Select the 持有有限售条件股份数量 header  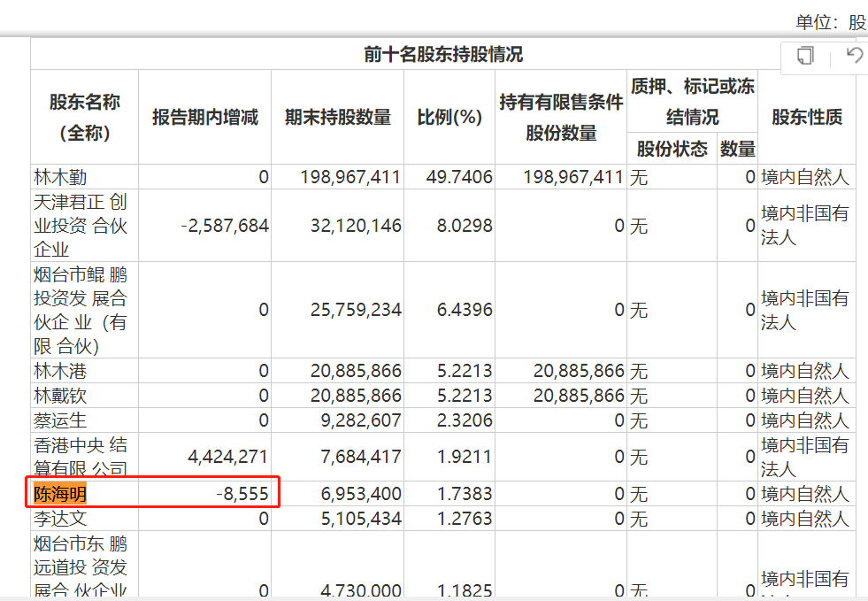560,117
